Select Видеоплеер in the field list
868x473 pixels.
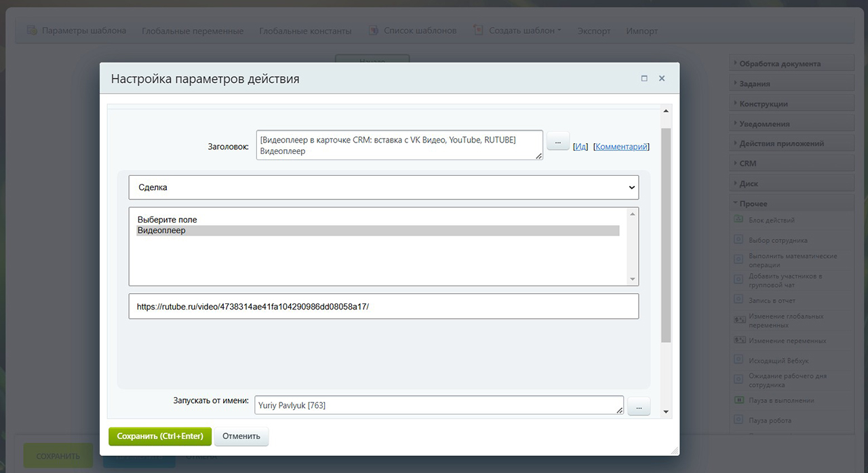click(378, 231)
